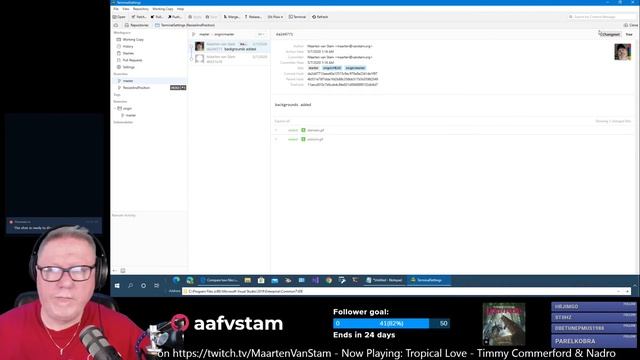Open Microsoft Edge from the taskbar

pyautogui.click(x=176, y=280)
